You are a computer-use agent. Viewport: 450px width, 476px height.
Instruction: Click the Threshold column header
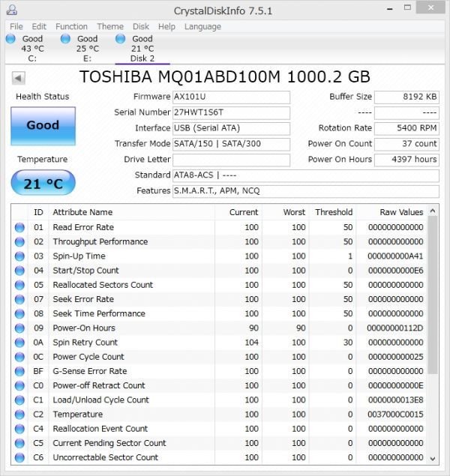(x=332, y=212)
